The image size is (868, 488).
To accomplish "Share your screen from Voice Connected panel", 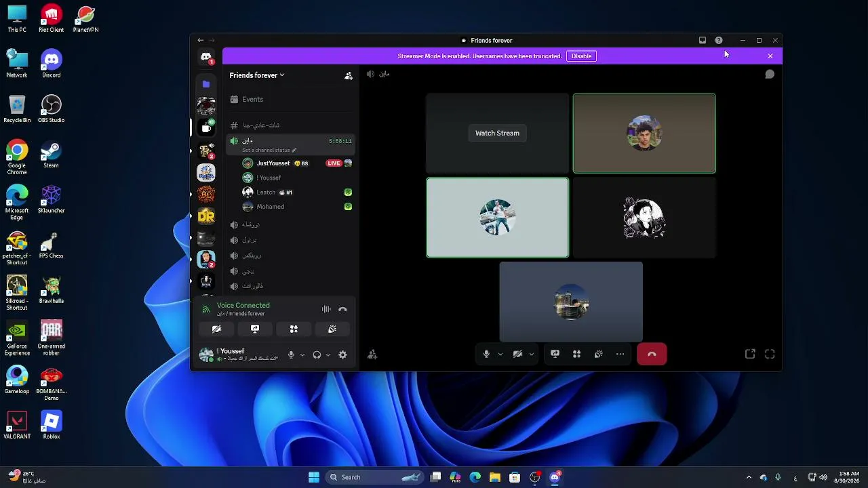I will (255, 329).
